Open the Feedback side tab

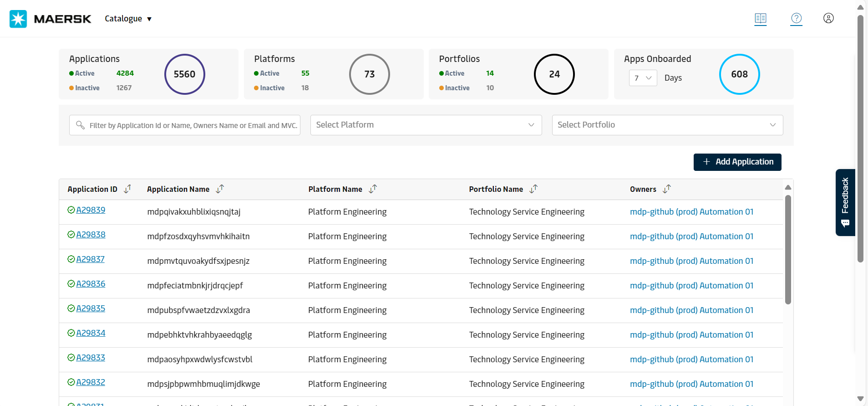[845, 202]
